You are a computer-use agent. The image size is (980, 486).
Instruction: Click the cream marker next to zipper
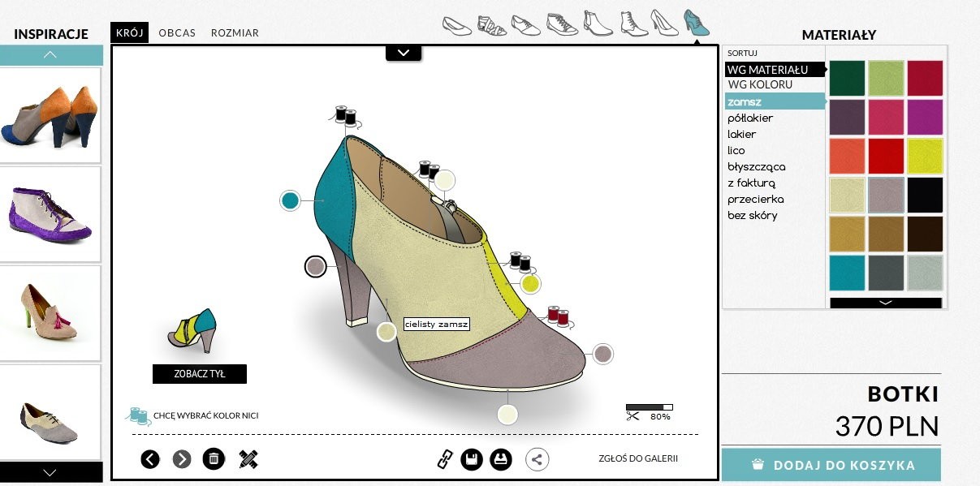444,179
